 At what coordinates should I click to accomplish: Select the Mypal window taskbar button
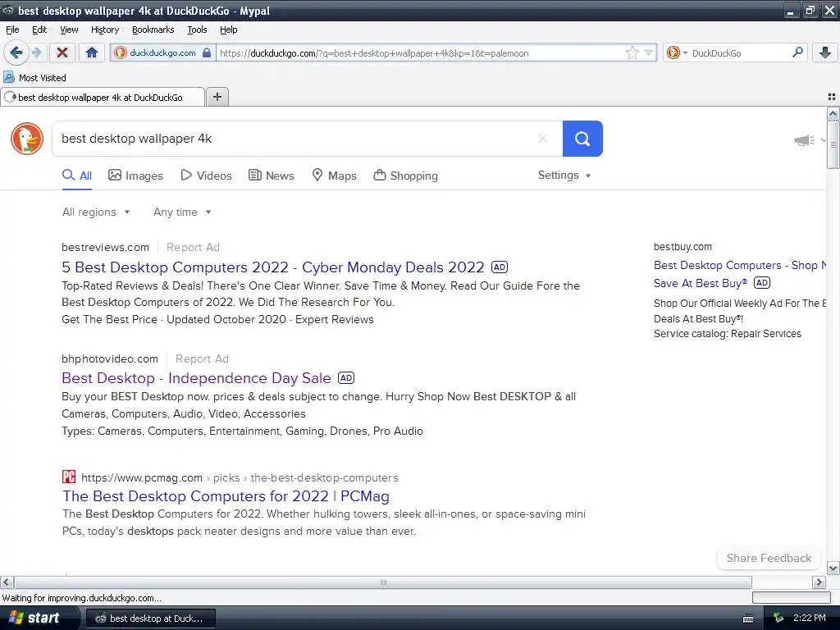[x=151, y=619]
